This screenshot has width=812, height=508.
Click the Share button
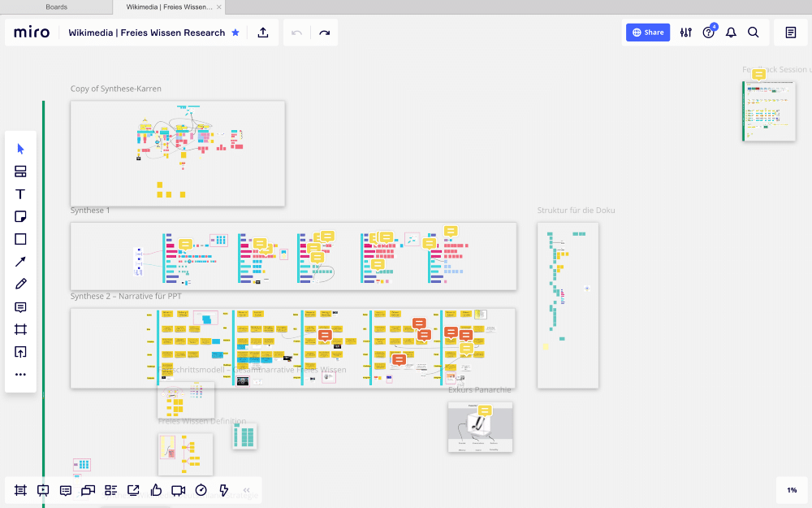(x=648, y=33)
